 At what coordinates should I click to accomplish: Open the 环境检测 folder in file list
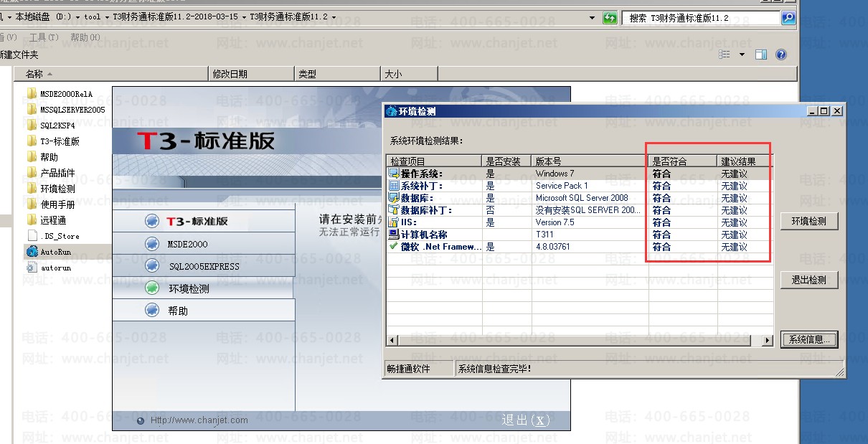[51, 189]
